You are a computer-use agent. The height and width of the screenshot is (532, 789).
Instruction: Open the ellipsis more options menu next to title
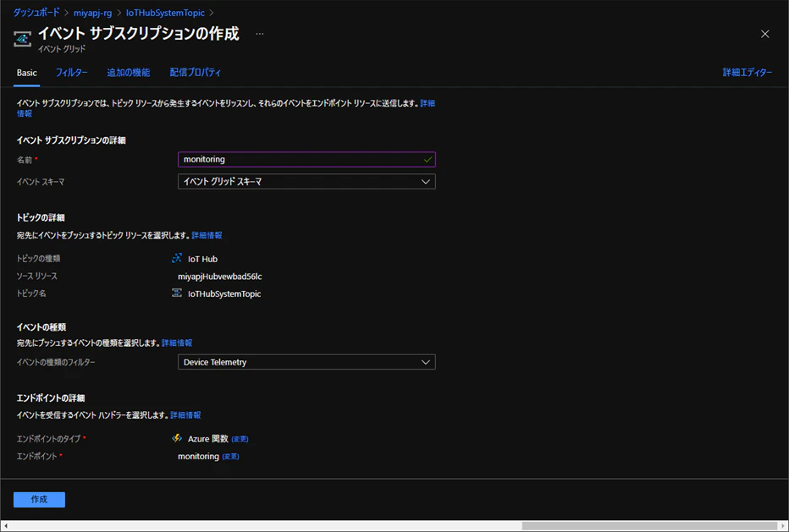click(x=260, y=34)
